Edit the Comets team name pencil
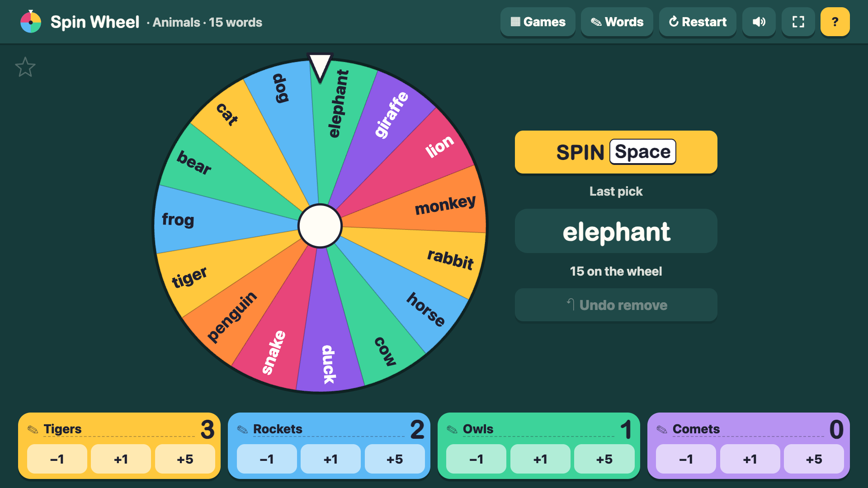 tap(662, 429)
